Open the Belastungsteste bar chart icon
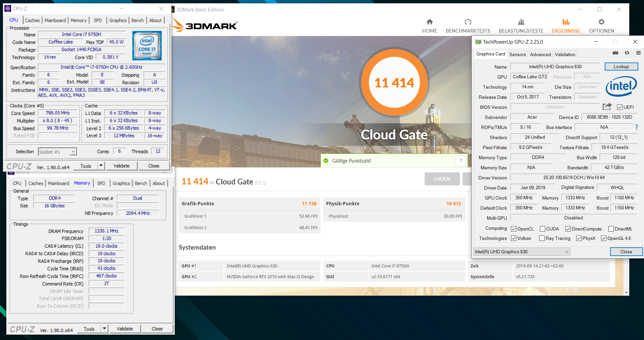Viewport: 644px width, 340px height. (x=521, y=22)
